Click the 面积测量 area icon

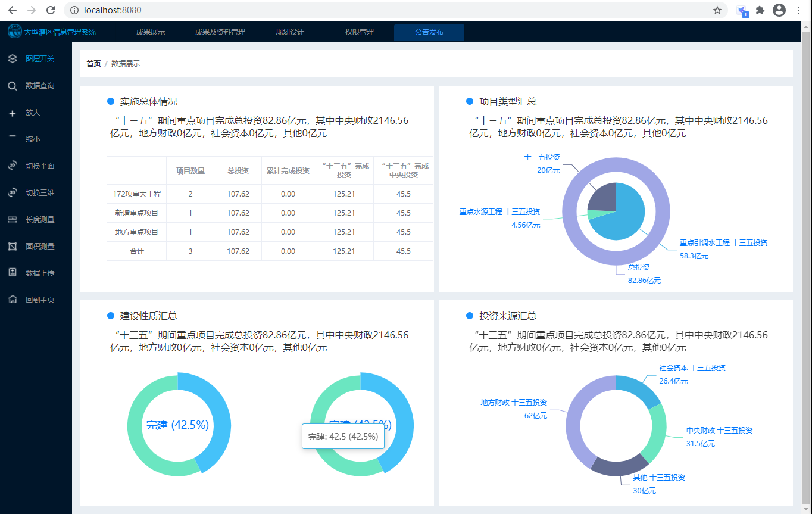13,247
